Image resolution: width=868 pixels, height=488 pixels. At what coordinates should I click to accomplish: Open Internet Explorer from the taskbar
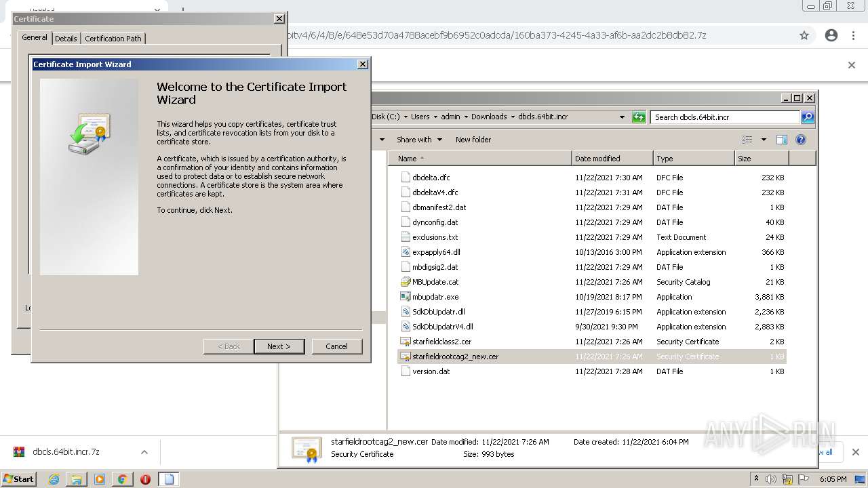coord(54,479)
